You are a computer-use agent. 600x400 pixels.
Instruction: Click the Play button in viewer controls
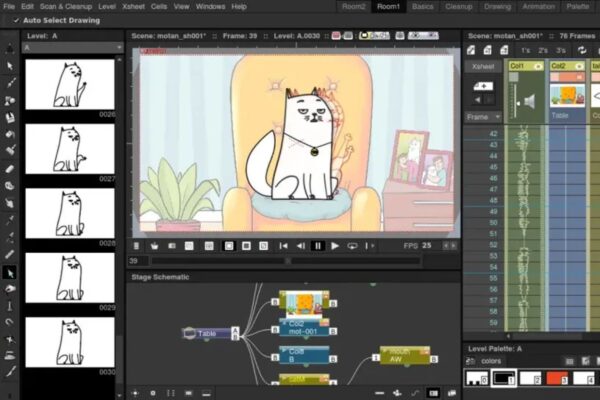335,245
